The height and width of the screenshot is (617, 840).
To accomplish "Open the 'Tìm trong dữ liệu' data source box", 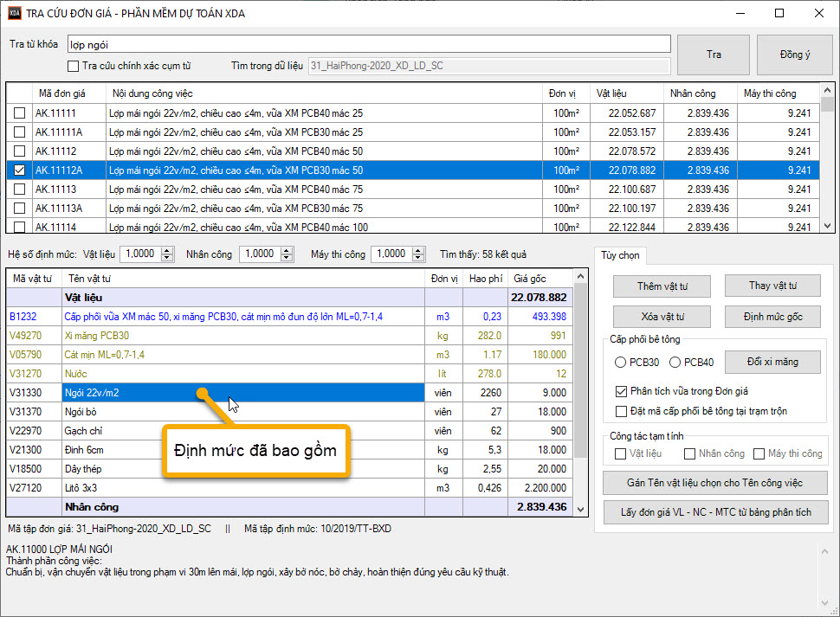I will point(489,66).
